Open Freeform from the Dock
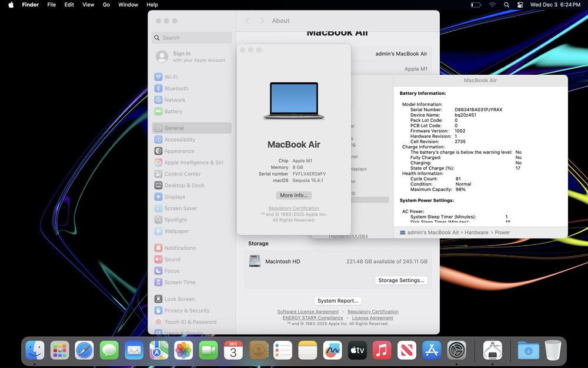Screen dimensions: 588x368 332,350
